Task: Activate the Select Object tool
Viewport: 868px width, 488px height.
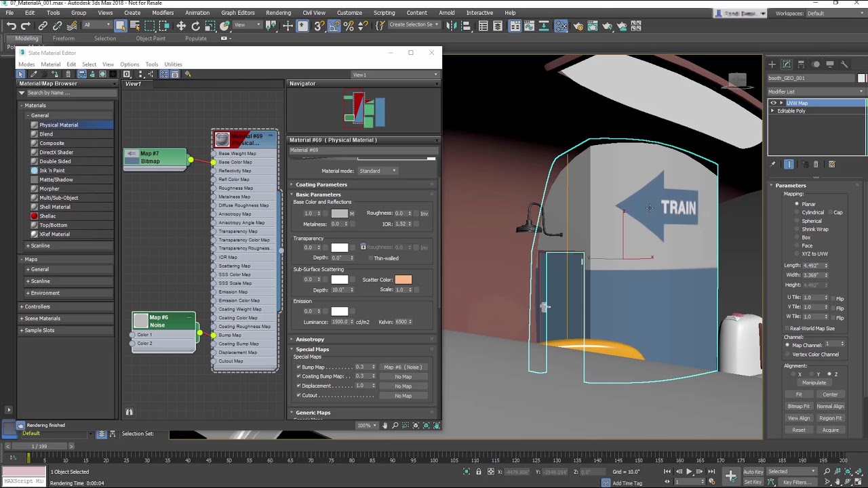Action: point(121,26)
